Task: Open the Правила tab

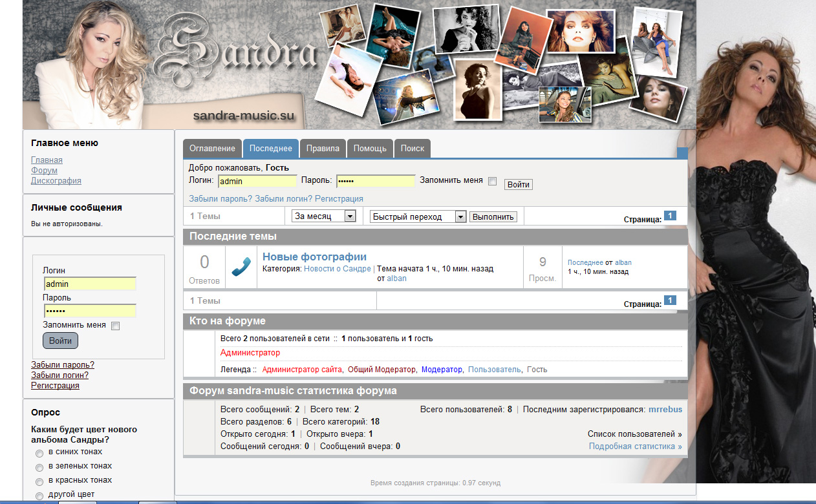Action: click(323, 148)
